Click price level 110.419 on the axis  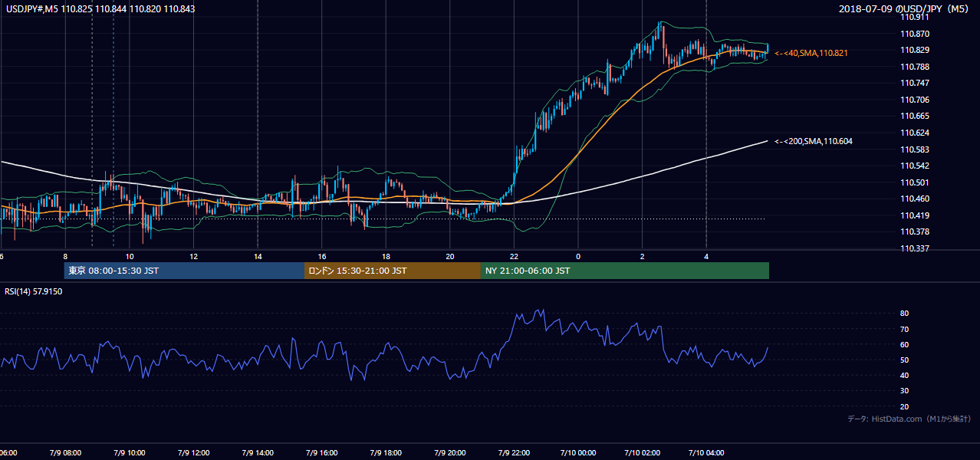(915, 215)
